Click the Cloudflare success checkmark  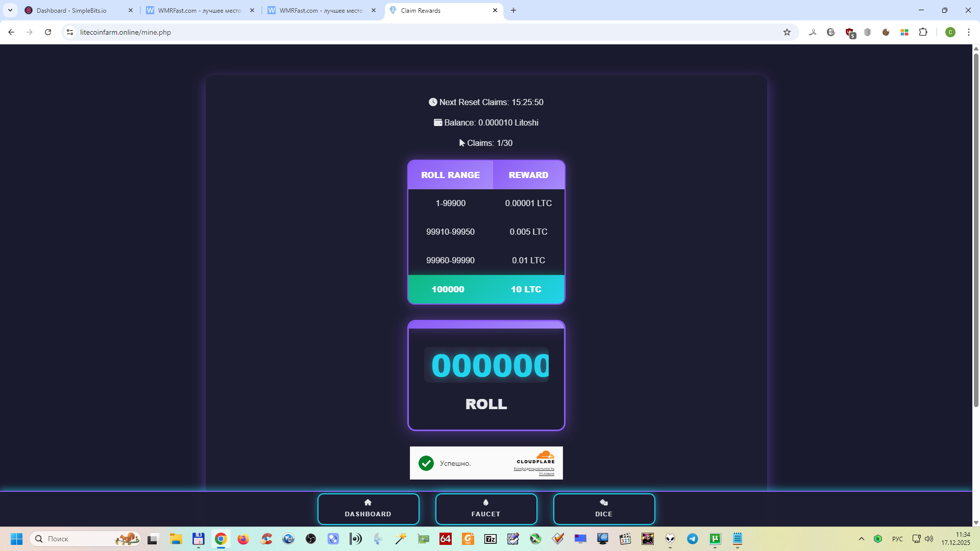pyautogui.click(x=426, y=463)
